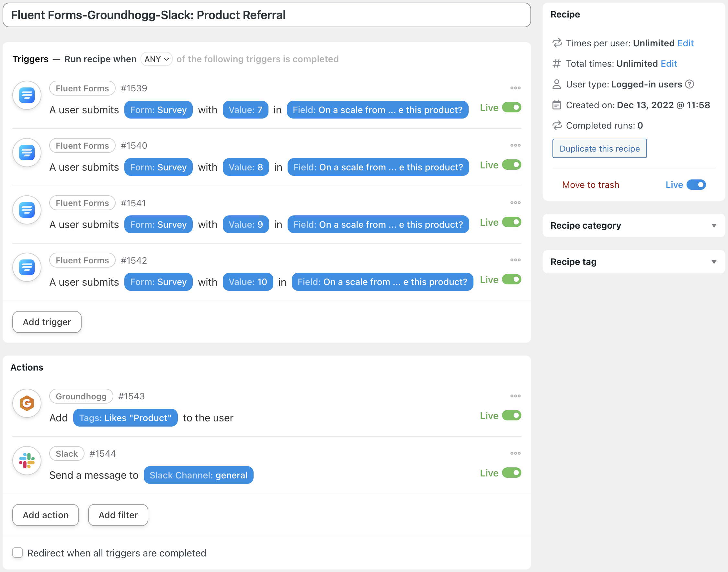Click the Fluent Forms icon for trigger #1542

(x=27, y=267)
